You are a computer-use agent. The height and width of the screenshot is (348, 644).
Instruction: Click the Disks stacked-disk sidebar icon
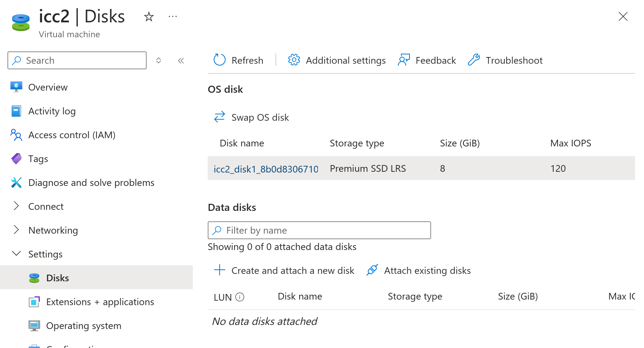tap(34, 278)
